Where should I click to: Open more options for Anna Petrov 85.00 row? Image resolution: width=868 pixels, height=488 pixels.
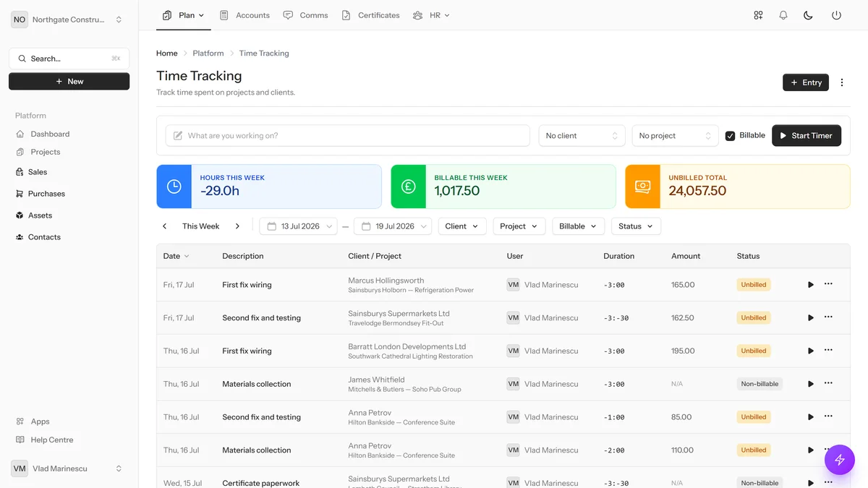click(829, 416)
